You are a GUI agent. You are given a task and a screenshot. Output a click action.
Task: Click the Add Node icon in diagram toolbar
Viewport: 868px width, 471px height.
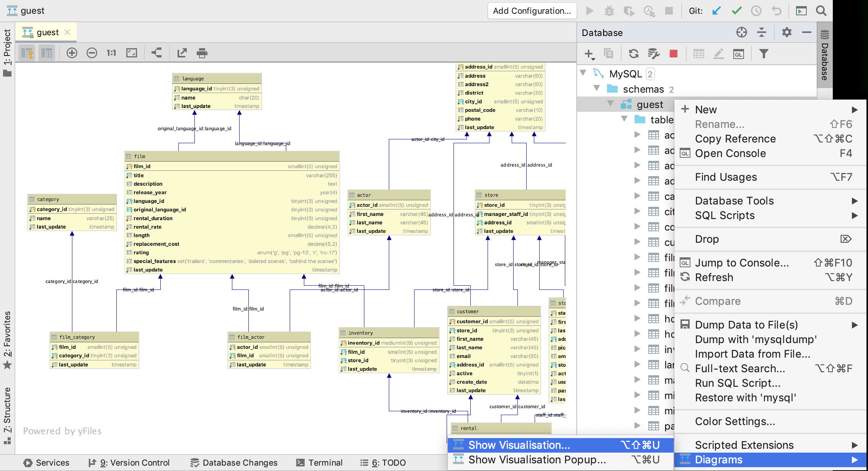point(72,53)
